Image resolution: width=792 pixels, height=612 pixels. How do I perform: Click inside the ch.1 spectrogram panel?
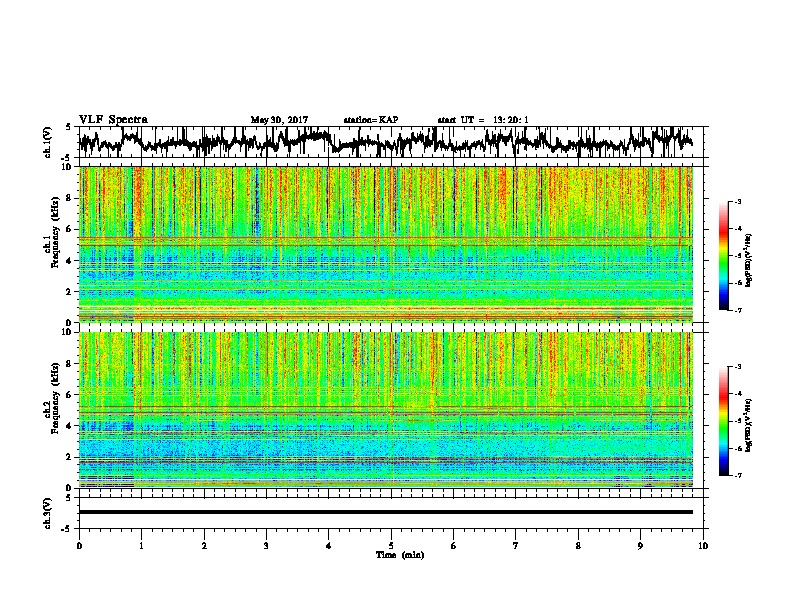[x=385, y=244]
